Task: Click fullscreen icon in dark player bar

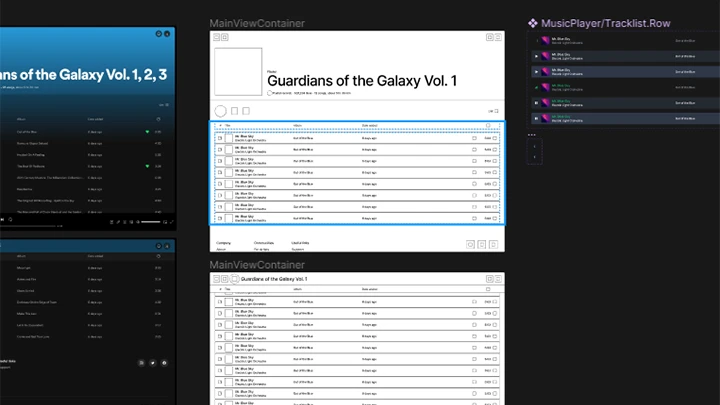Action: pyautogui.click(x=172, y=222)
